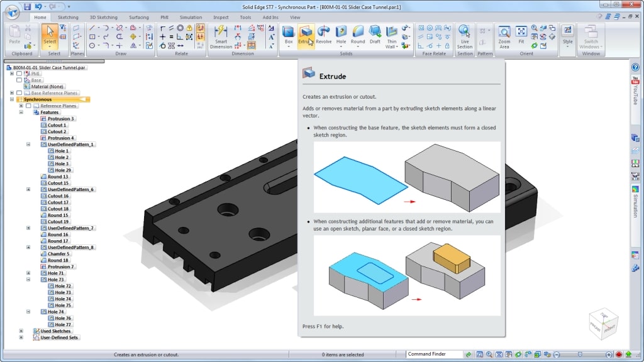Open the Surfacing ribbon tab
This screenshot has height=362, width=644.
pyautogui.click(x=139, y=17)
